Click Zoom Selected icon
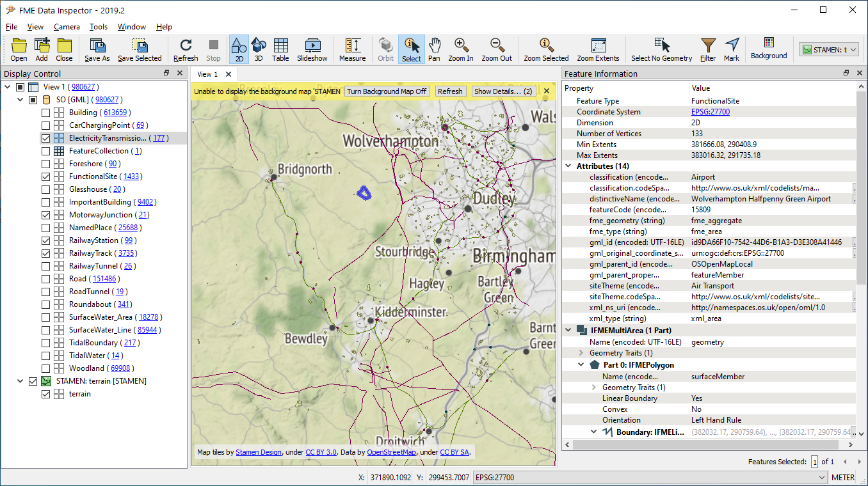This screenshot has width=868, height=486. 546,50
